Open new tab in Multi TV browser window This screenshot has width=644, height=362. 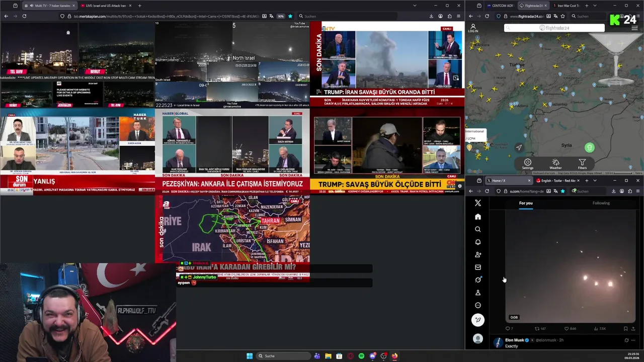139,6
